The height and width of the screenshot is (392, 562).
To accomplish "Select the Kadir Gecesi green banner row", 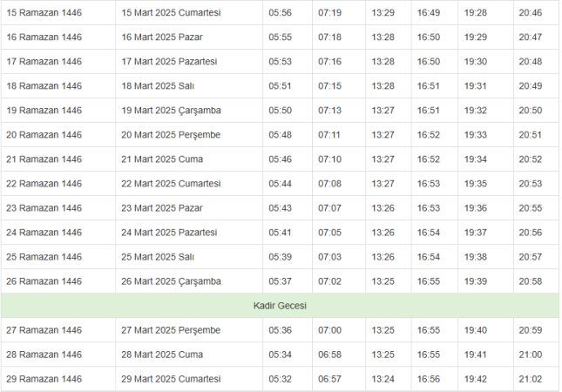I will pyautogui.click(x=280, y=306).
